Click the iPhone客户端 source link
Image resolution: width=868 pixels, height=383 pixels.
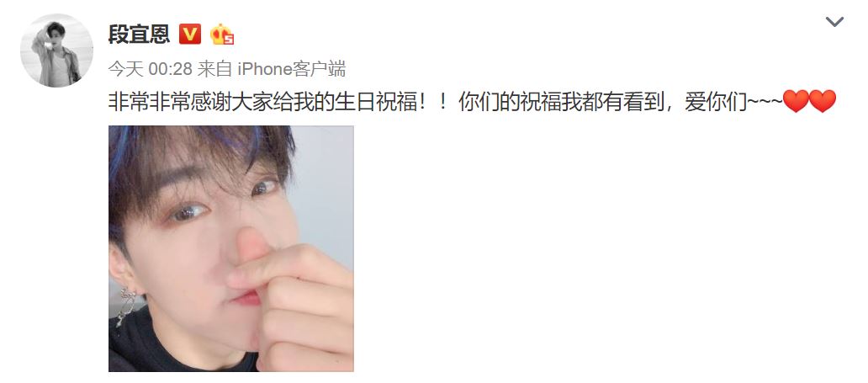[x=292, y=69]
